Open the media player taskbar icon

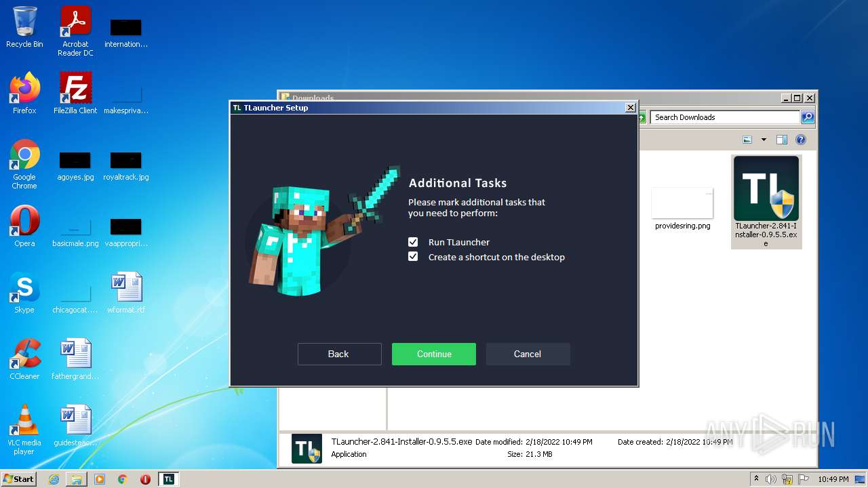click(100, 479)
